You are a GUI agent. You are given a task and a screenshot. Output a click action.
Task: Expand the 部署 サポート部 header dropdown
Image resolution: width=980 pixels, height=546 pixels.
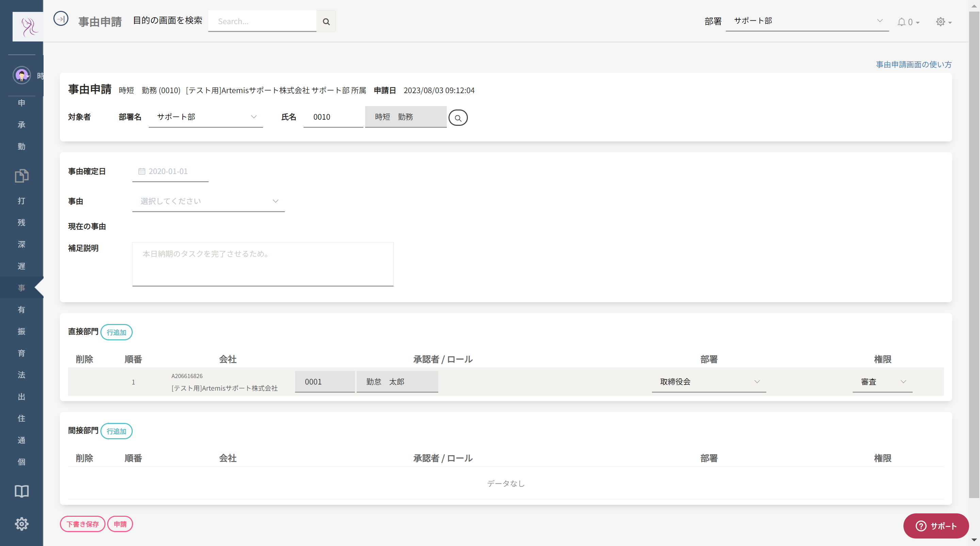click(x=806, y=21)
